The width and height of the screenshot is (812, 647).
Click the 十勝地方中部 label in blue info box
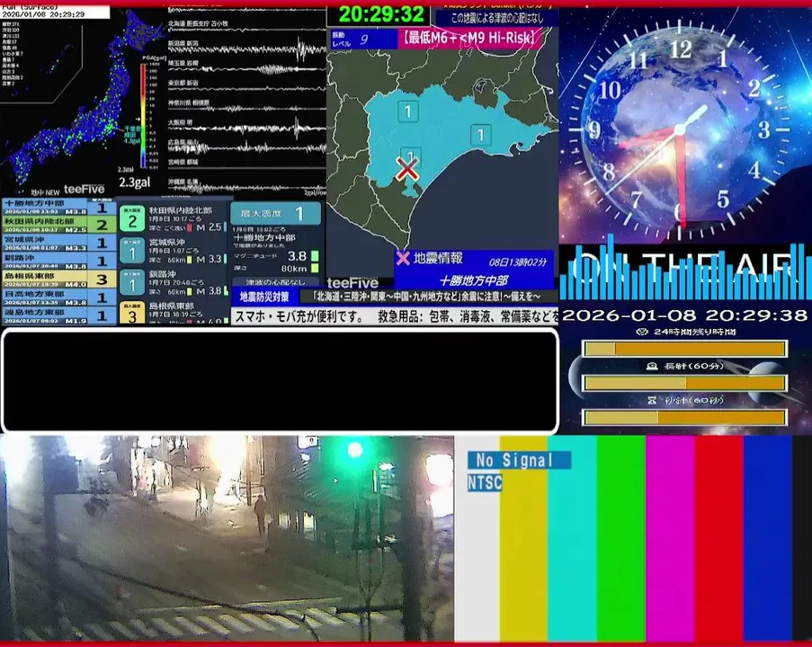pos(473,280)
